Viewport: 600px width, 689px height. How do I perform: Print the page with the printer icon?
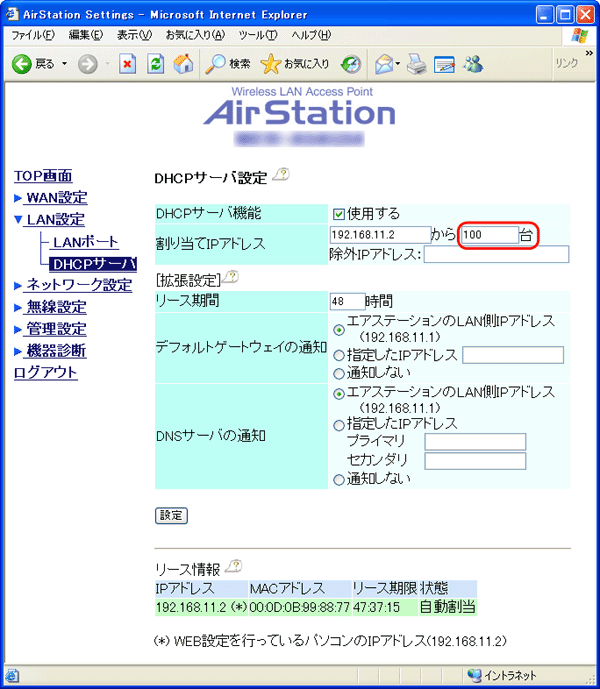point(416,64)
